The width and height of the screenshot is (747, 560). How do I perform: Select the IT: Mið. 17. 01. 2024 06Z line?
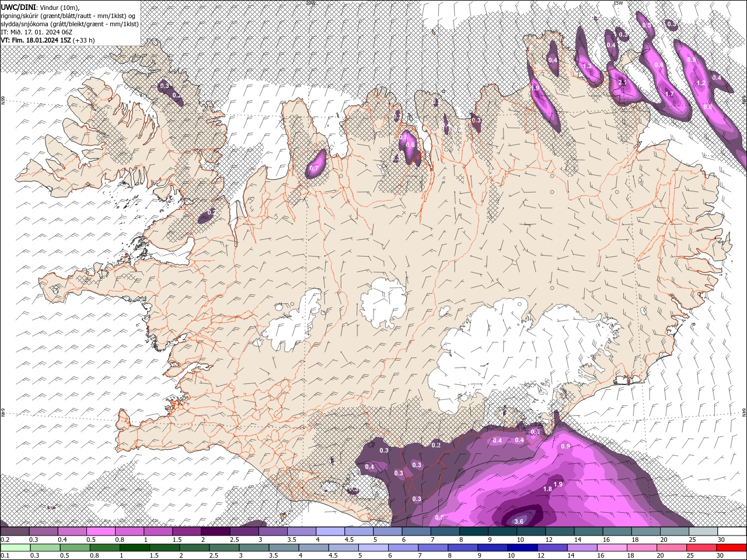point(36,32)
